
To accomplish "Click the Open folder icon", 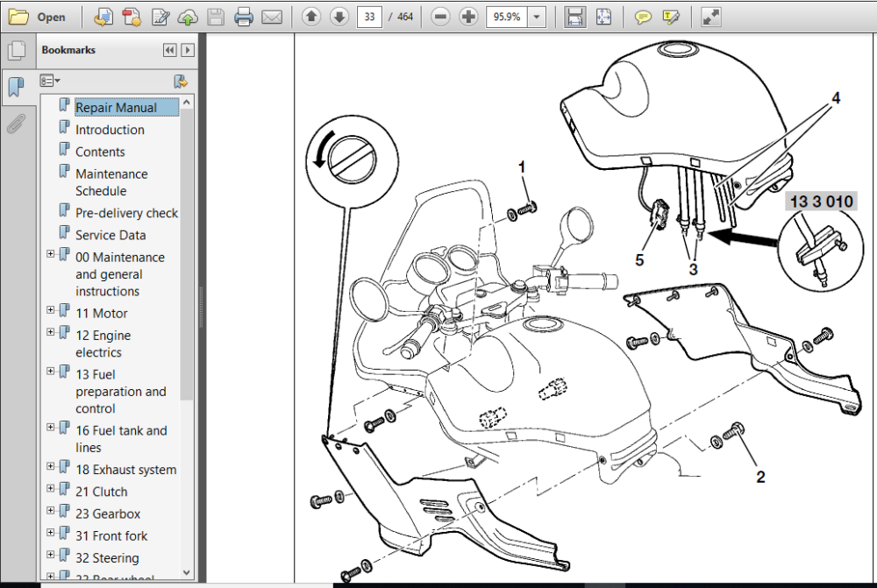I will tap(18, 17).
